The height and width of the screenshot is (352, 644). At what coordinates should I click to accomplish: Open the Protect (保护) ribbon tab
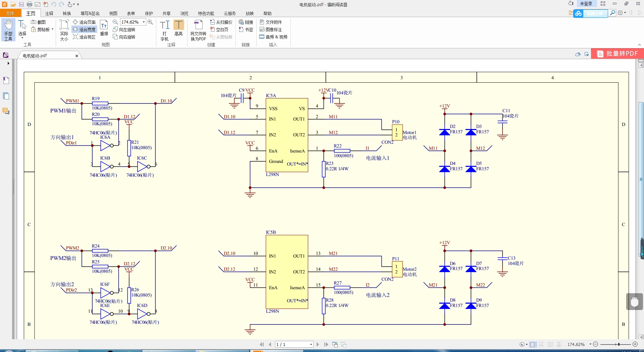tap(149, 13)
